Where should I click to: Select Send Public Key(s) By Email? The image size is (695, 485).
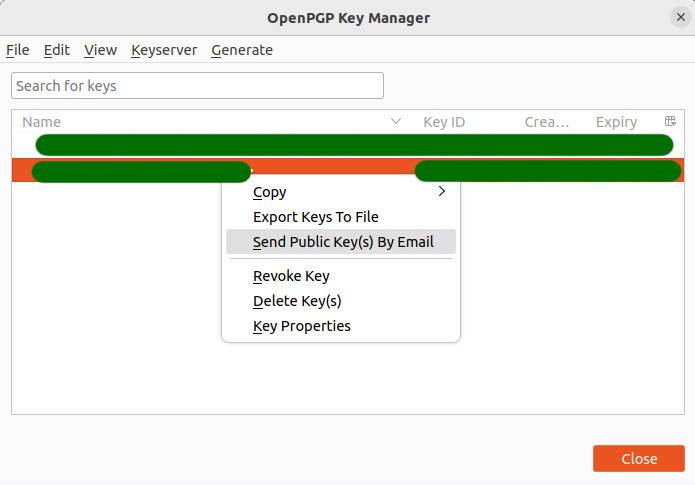(x=343, y=242)
